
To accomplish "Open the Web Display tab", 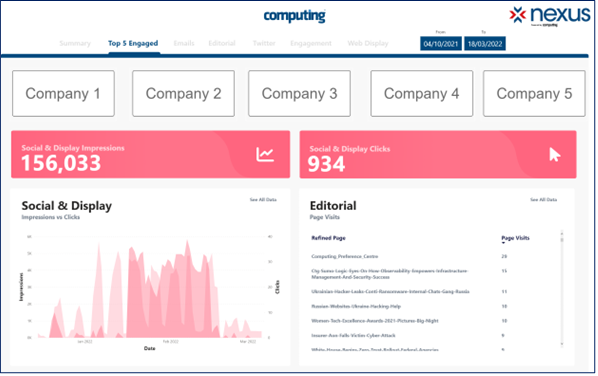I will click(x=368, y=43).
